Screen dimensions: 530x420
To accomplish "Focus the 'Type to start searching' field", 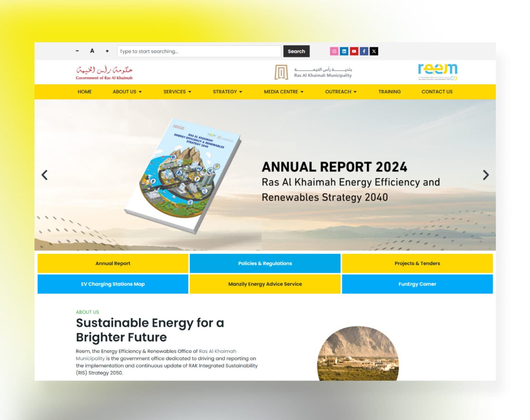I will coord(199,51).
